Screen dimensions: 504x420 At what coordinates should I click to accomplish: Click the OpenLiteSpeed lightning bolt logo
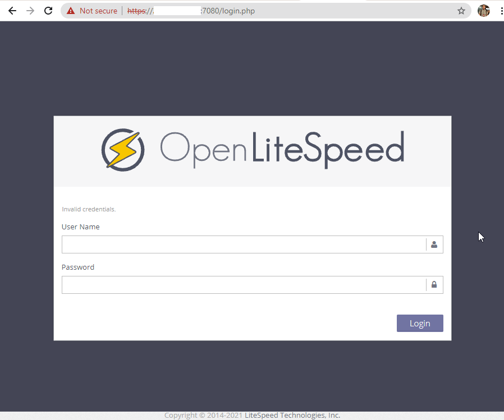[x=123, y=150]
